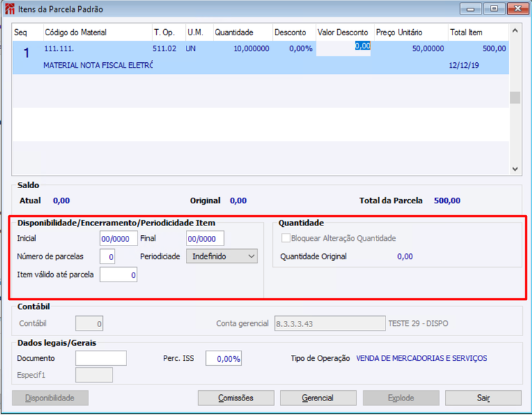This screenshot has height=415, width=532.
Task: Toggle Bloquear Alteração Quantidade checkbox
Action: click(285, 238)
